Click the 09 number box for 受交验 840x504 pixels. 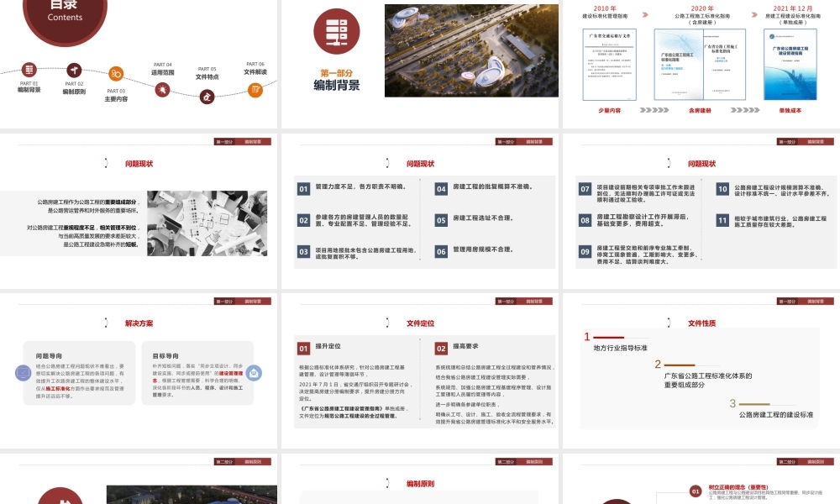[x=585, y=252]
